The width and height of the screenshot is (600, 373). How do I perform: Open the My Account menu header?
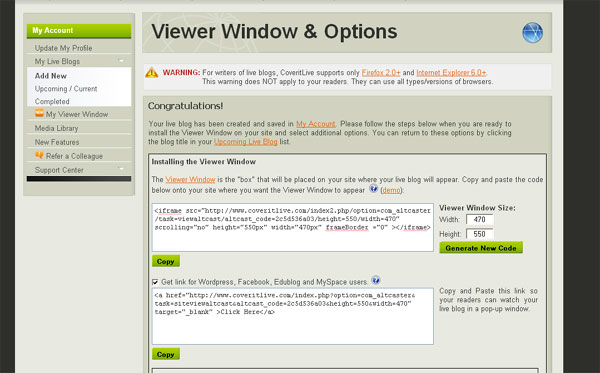[79, 31]
